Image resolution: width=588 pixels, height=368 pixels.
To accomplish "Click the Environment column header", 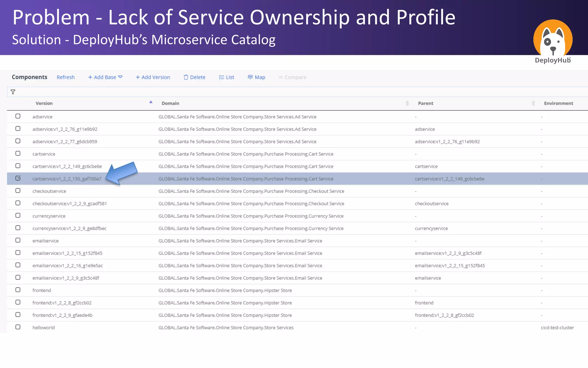I will pos(558,103).
